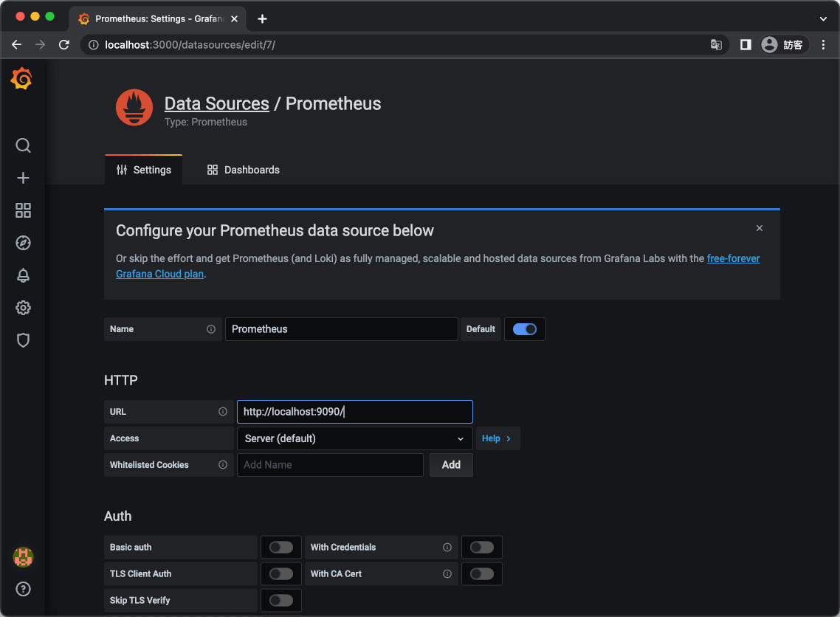840x617 pixels.
Task: Enable the Basic auth switch
Action: tap(281, 548)
